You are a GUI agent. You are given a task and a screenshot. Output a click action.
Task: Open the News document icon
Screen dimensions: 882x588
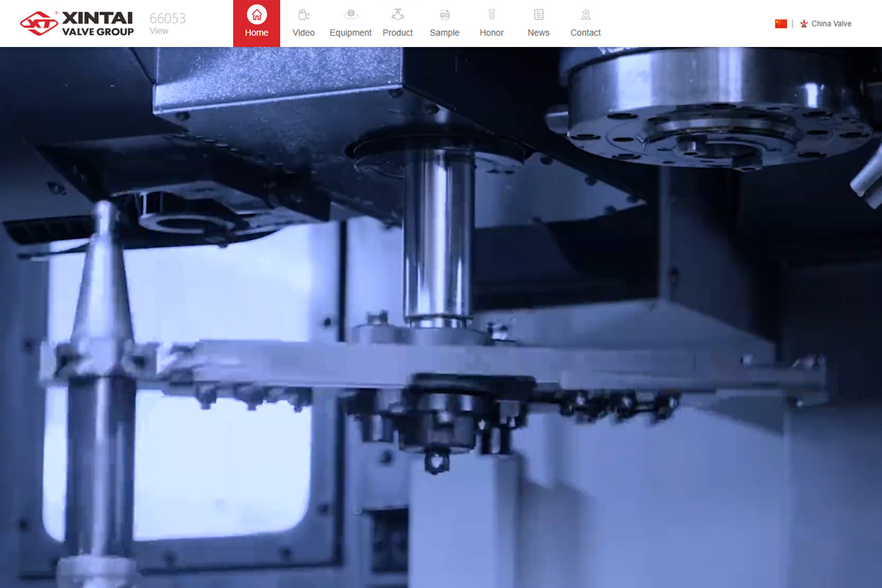tap(539, 15)
